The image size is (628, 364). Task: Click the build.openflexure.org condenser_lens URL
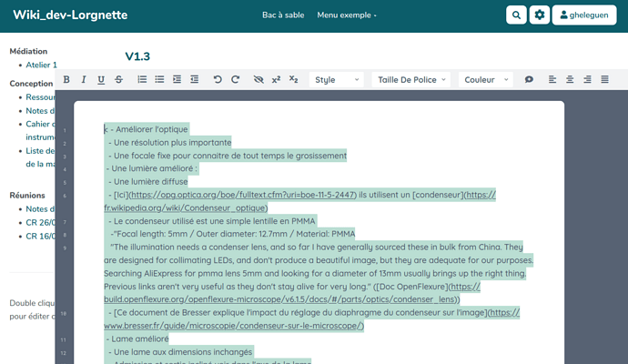(x=280, y=299)
